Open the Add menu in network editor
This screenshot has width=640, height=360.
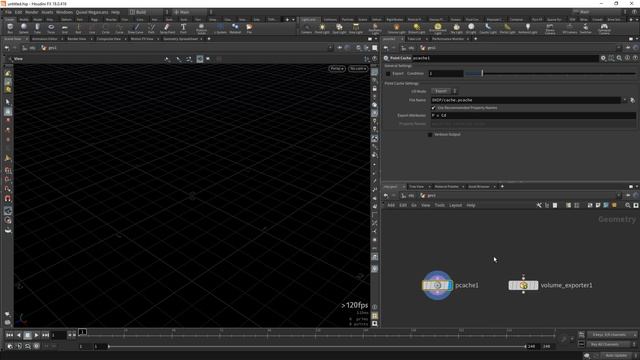point(391,205)
